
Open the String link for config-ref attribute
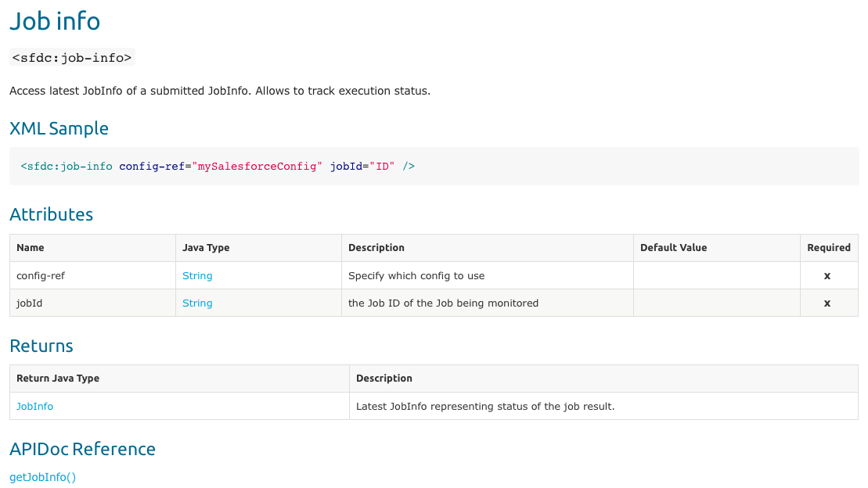pyautogui.click(x=197, y=275)
